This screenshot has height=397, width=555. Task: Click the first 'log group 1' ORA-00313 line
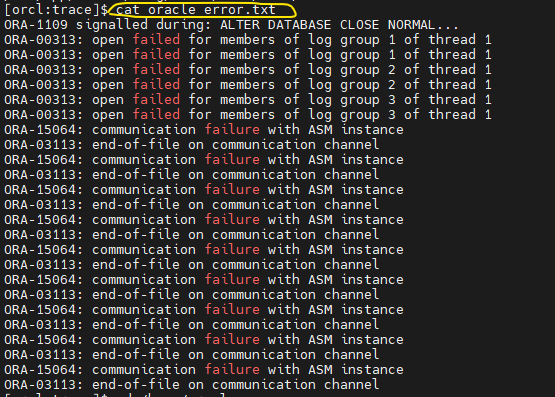pos(248,40)
